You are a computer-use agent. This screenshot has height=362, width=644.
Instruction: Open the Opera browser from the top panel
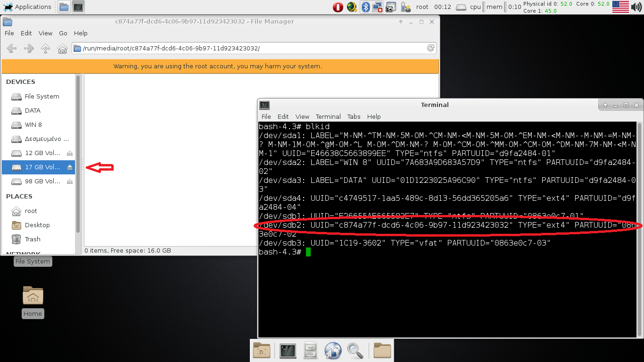(x=338, y=7)
